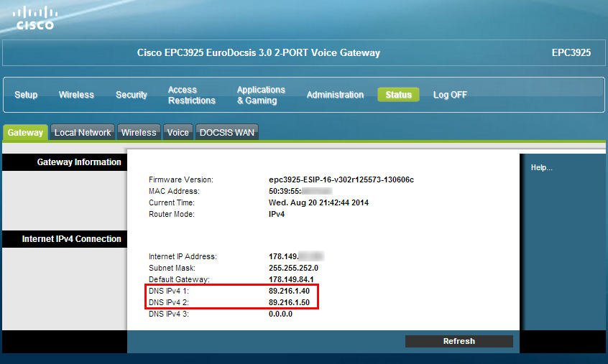This screenshot has width=608, height=364.
Task: Click Log OFF
Action: pos(450,95)
